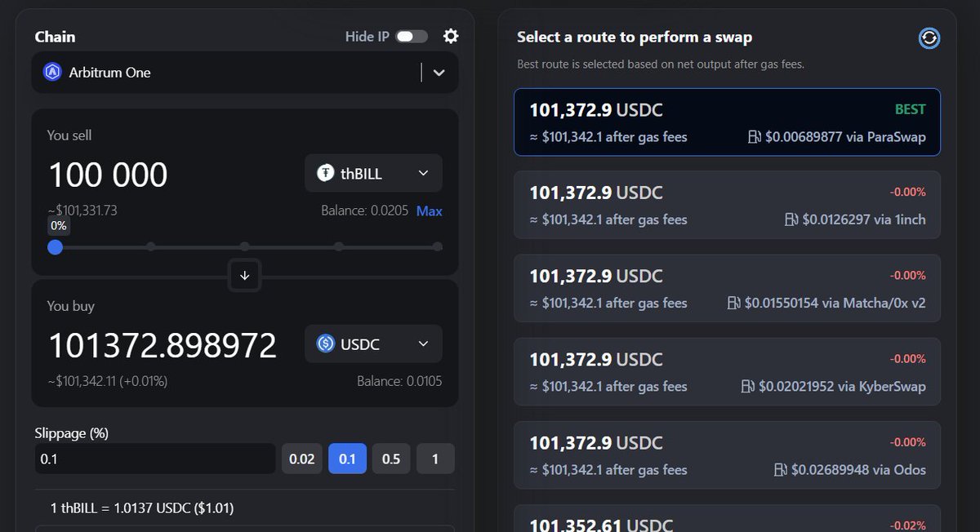Select the ParaSwap BEST route

click(727, 122)
